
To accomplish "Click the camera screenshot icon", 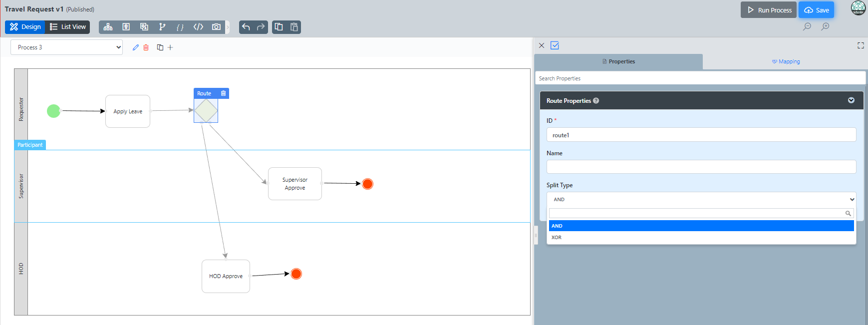I will click(x=216, y=27).
